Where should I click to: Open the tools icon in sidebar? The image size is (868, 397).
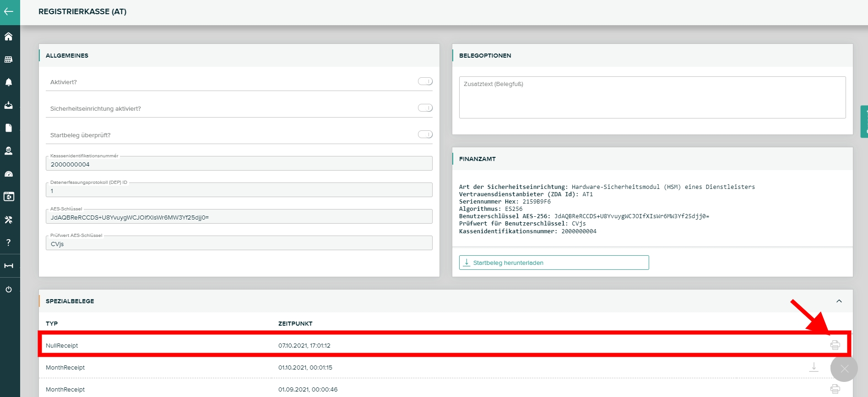click(9, 220)
